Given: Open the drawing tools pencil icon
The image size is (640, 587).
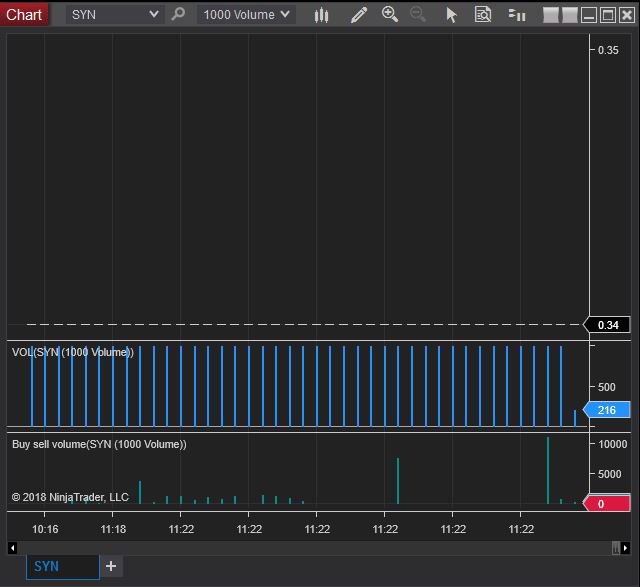Looking at the screenshot, I should pyautogui.click(x=359, y=15).
